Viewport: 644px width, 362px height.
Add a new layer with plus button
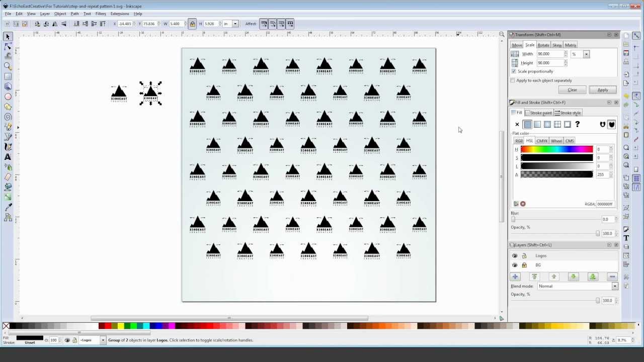(x=515, y=277)
